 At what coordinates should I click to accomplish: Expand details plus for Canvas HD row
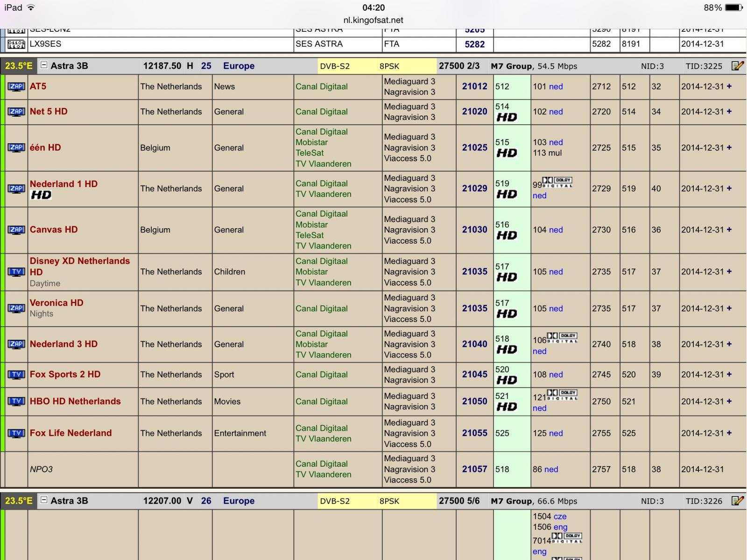tap(729, 230)
